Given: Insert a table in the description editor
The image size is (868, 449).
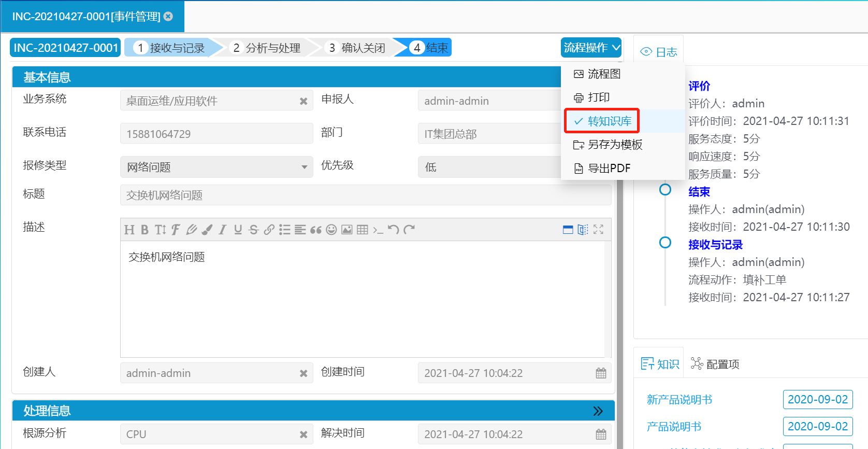Looking at the screenshot, I should [x=363, y=230].
